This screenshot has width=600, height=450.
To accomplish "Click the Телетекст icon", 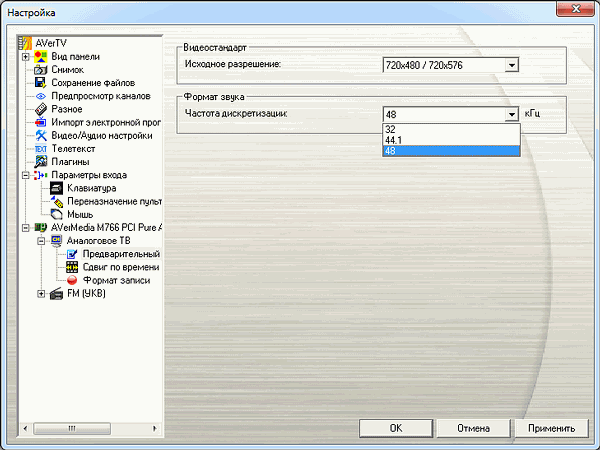I will 41,149.
